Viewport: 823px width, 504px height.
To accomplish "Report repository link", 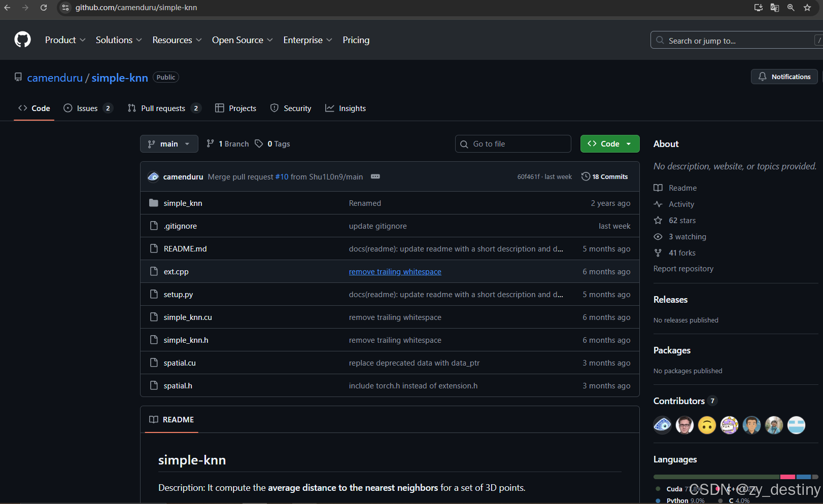I will 683,268.
